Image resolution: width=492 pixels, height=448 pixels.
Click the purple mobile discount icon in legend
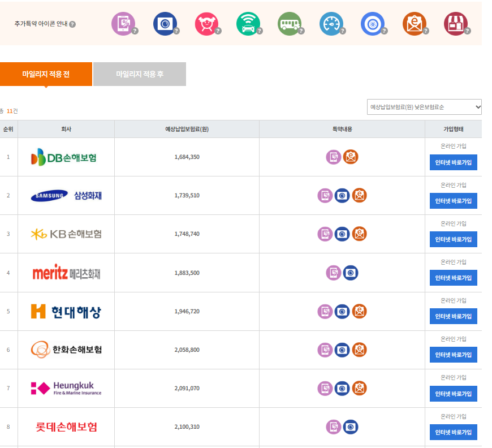(123, 24)
